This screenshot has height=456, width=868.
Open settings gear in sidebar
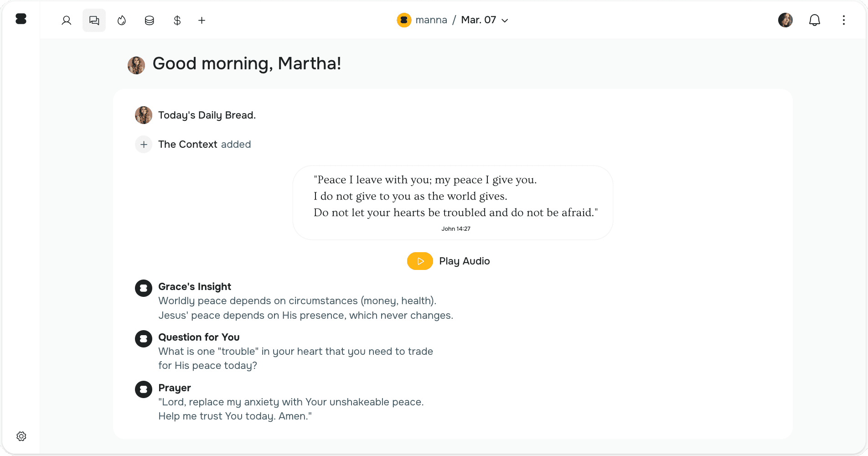click(x=21, y=436)
